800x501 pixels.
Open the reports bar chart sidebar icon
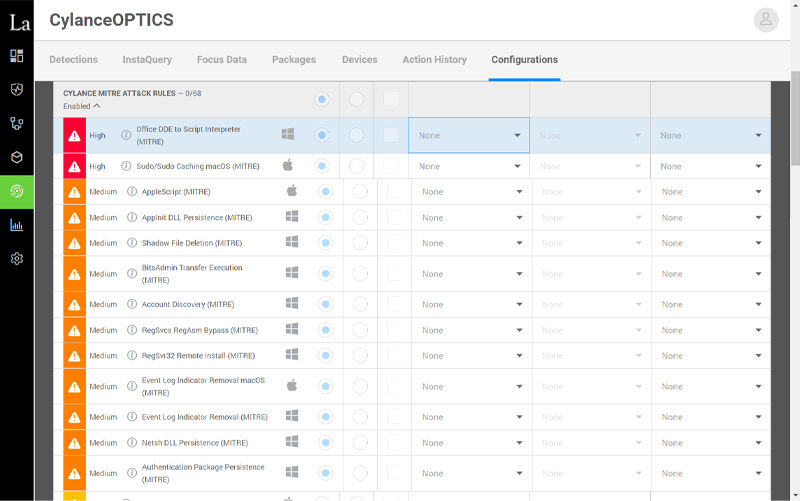(x=17, y=225)
